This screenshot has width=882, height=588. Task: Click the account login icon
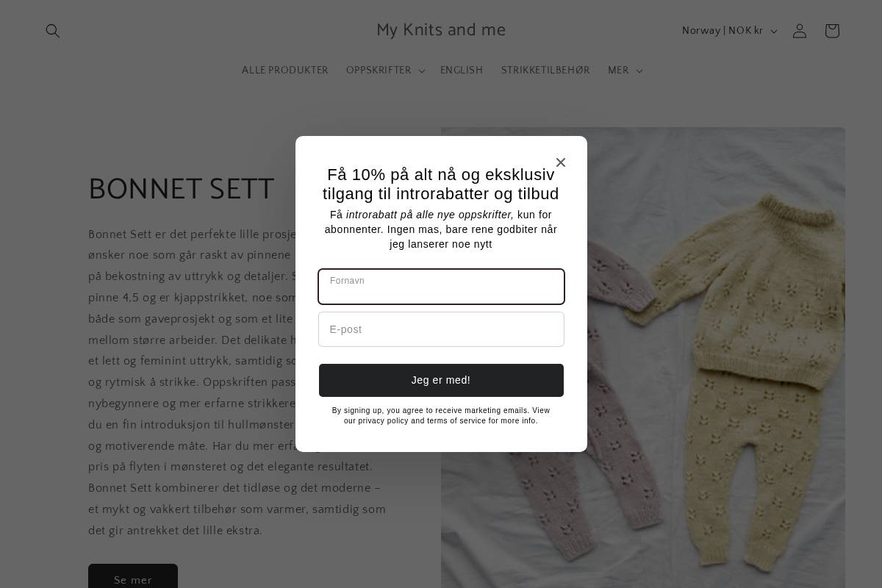(x=800, y=31)
